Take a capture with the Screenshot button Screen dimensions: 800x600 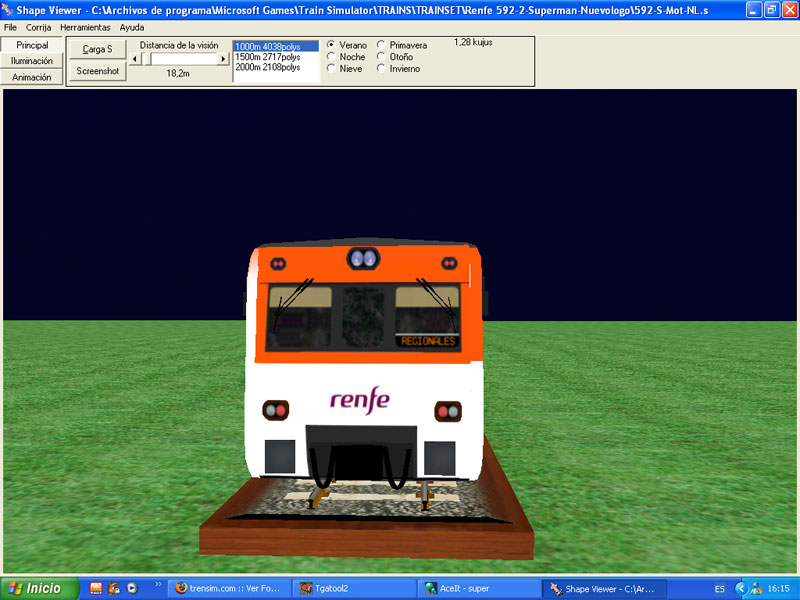[97, 71]
